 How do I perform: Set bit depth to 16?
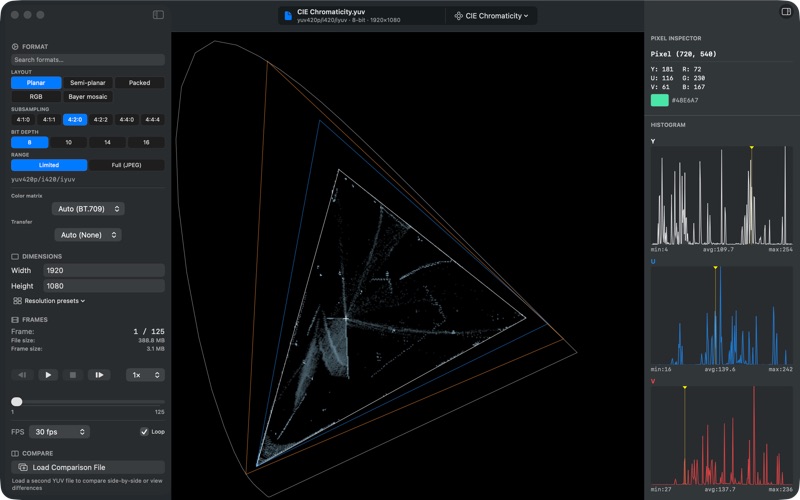coord(146,142)
